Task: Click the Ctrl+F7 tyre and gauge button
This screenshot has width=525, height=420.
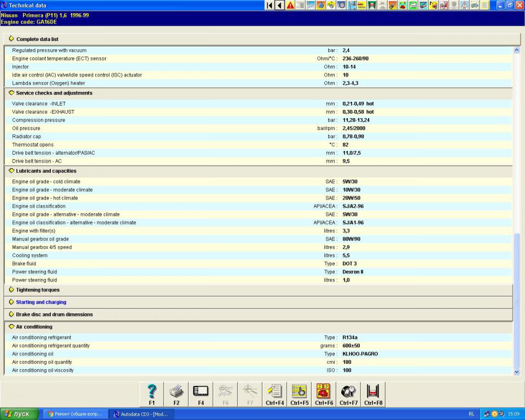Action: coord(348,394)
